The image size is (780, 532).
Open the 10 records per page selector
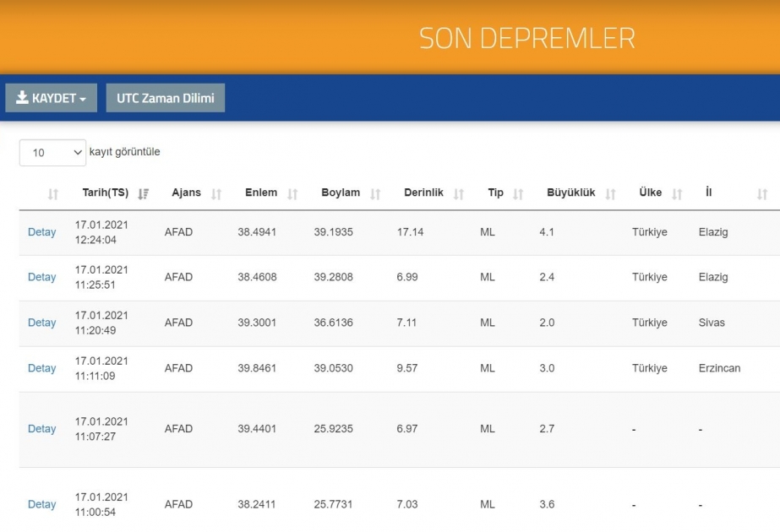click(52, 153)
